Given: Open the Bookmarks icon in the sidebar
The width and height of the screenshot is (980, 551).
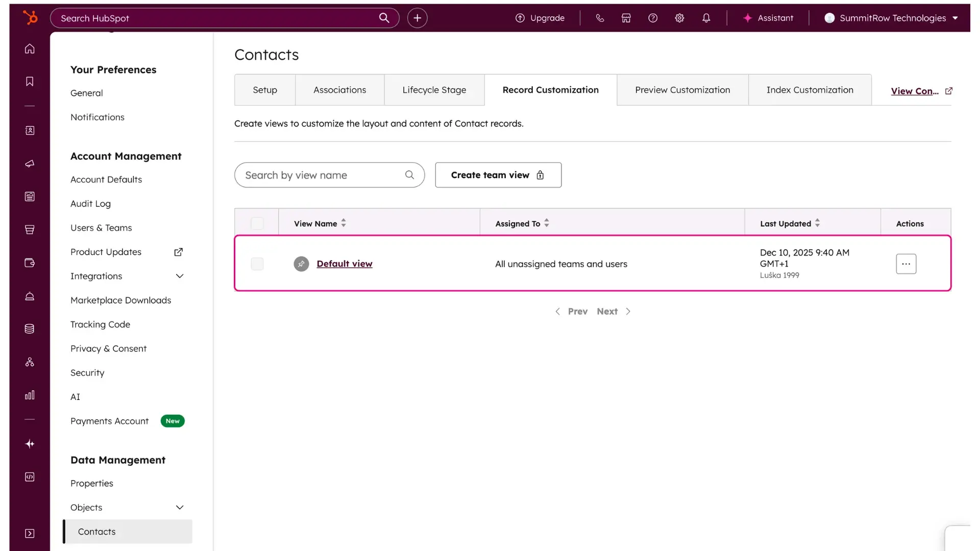Looking at the screenshot, I should coord(29,82).
